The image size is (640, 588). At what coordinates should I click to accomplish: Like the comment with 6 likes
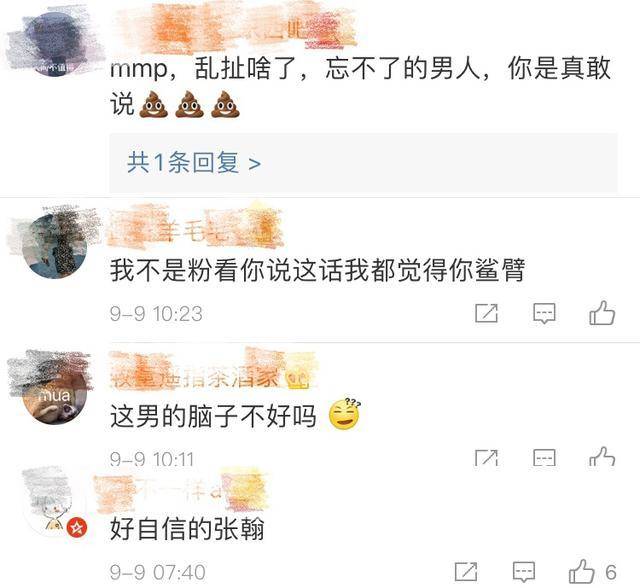pos(592,571)
